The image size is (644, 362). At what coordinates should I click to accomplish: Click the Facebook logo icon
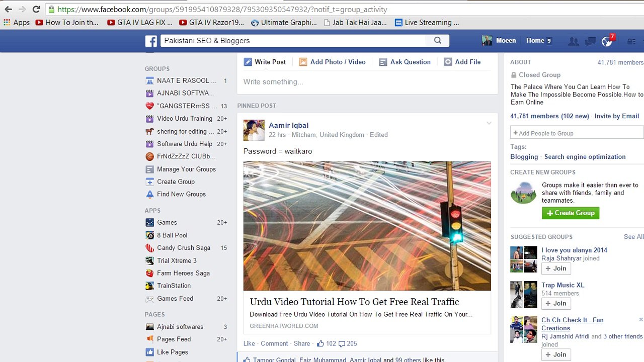pos(151,41)
